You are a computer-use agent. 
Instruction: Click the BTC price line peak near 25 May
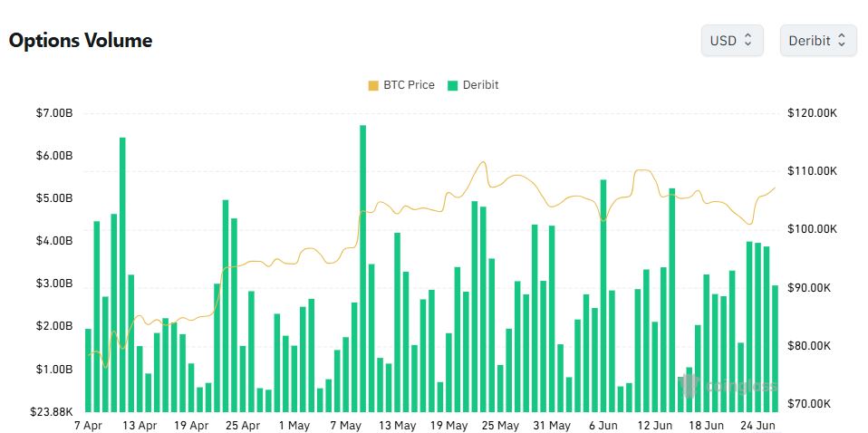coord(484,162)
